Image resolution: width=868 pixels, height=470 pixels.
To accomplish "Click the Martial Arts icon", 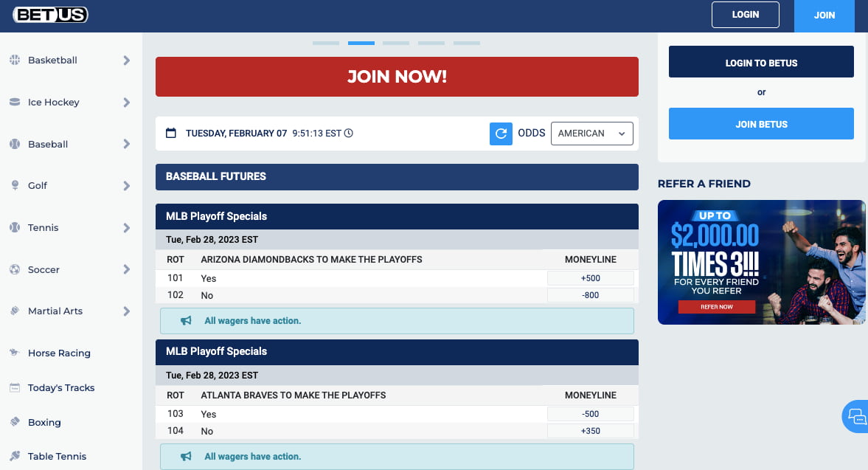I will pyautogui.click(x=15, y=311).
